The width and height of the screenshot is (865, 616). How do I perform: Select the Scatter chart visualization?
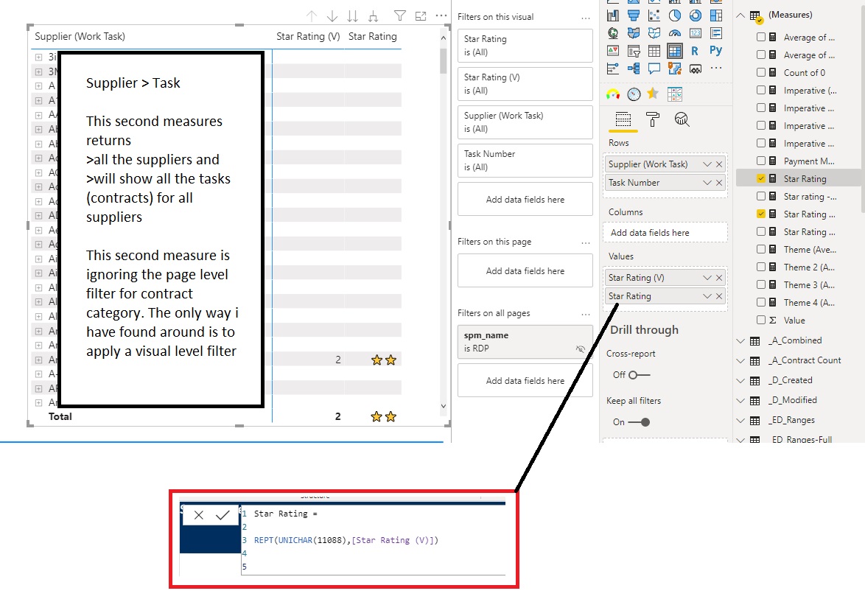654,15
